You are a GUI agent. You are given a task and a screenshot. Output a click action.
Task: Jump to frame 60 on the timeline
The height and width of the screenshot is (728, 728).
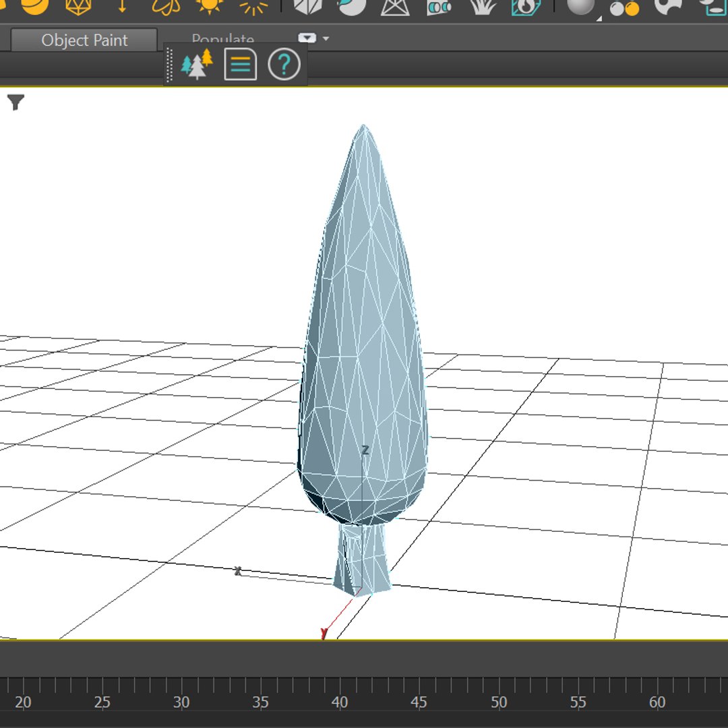(x=657, y=702)
